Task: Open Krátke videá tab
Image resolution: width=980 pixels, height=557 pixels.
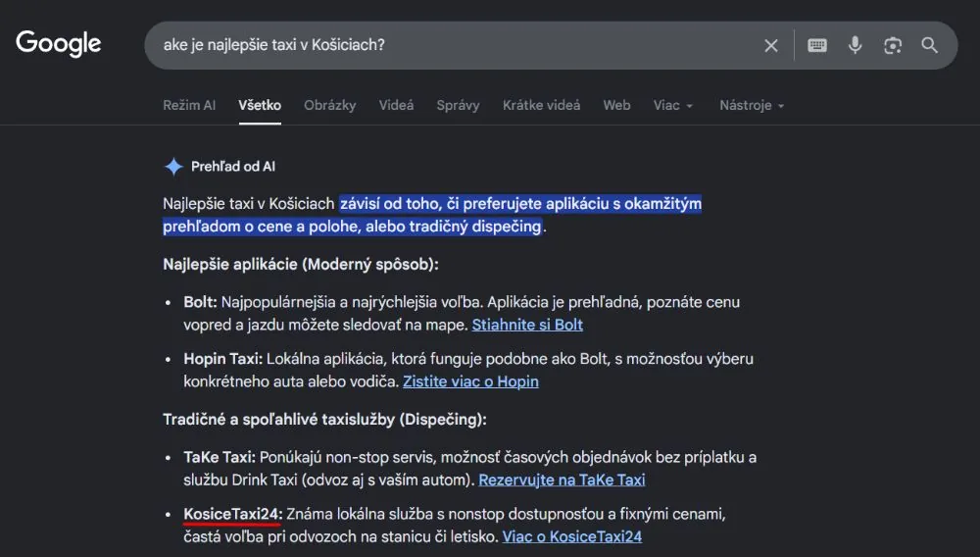Action: (541, 105)
